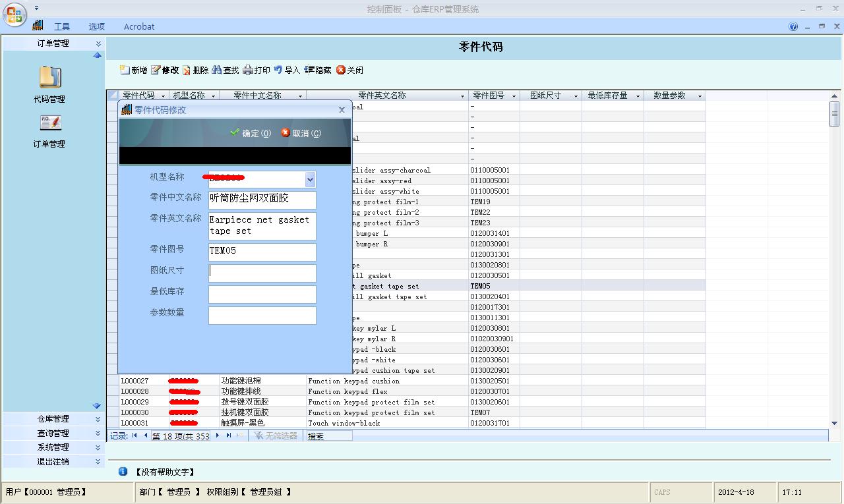844x504 pixels.
Task: Open 查找 (Find) with the binoculars icon
Action: coord(216,70)
